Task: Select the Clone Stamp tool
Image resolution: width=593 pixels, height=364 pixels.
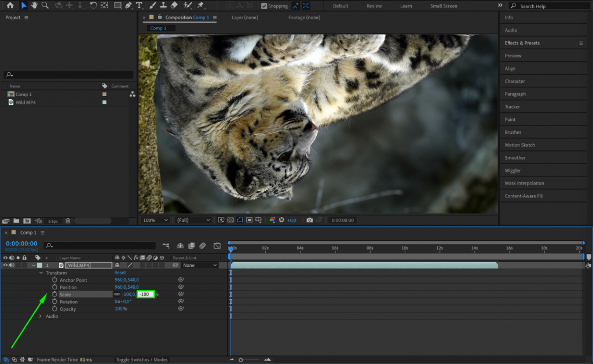Action: click(163, 6)
